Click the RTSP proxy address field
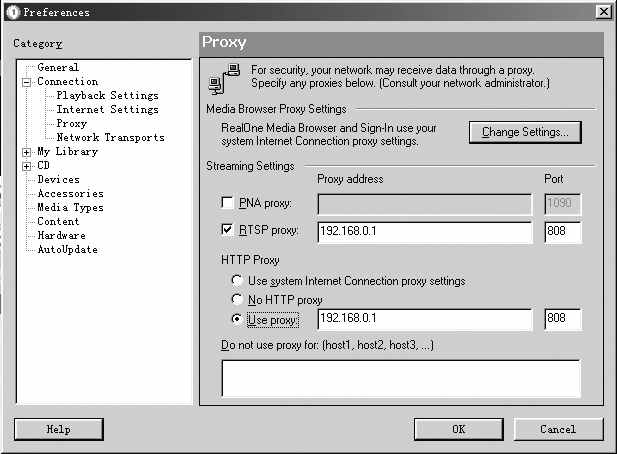This screenshot has width=617, height=454. click(424, 233)
